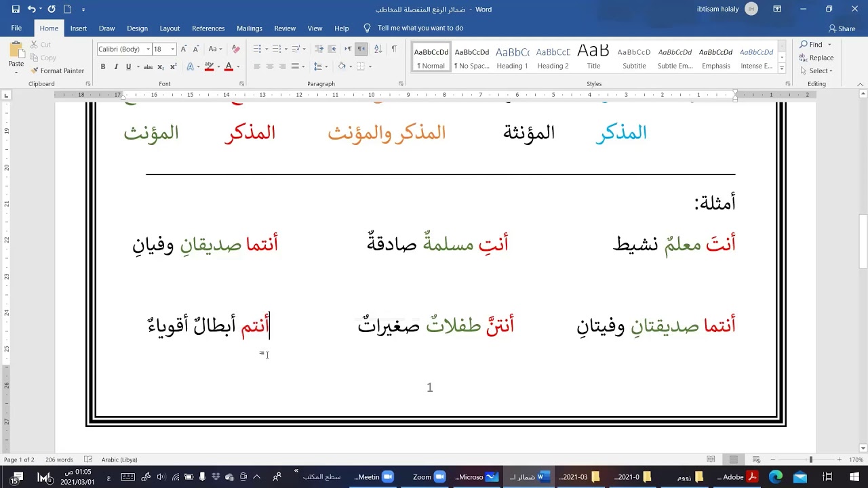The width and height of the screenshot is (868, 488).
Task: Click the Zoom taskbar button
Action: pyautogui.click(x=429, y=477)
